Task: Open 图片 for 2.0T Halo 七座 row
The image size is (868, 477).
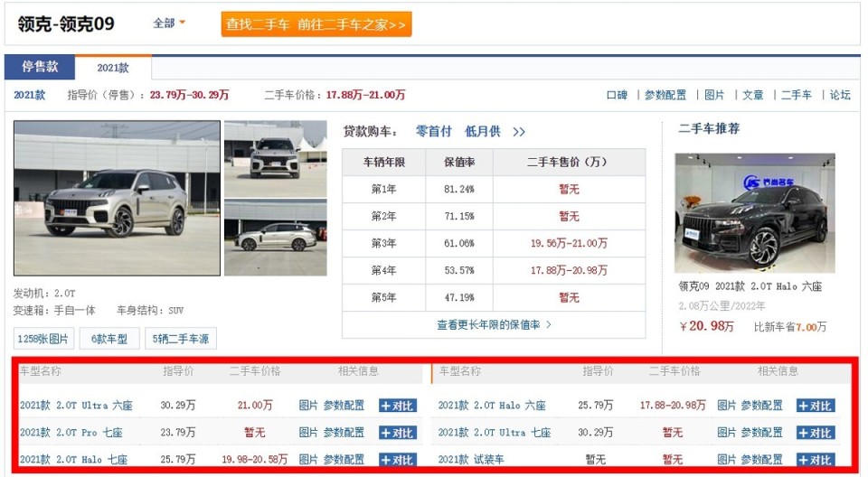Action: pyautogui.click(x=308, y=460)
